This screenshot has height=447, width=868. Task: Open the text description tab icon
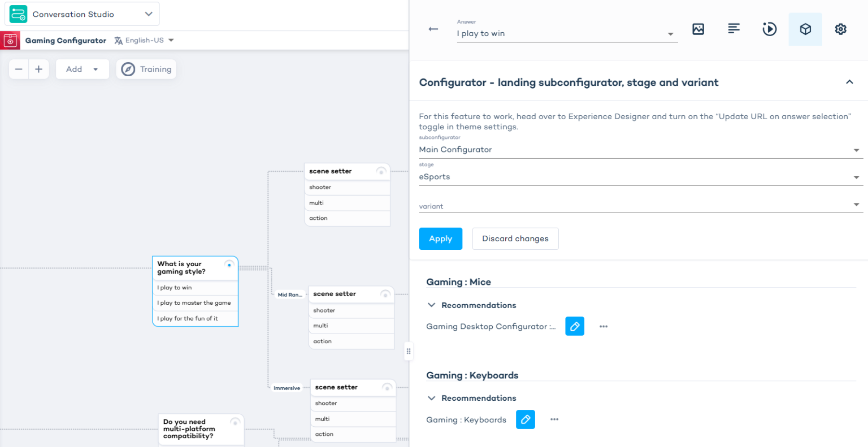(734, 29)
